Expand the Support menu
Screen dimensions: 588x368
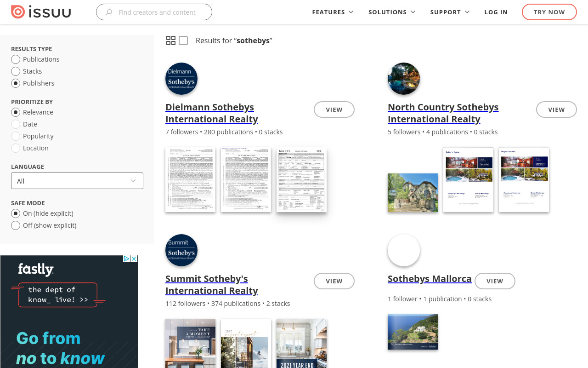click(x=450, y=12)
